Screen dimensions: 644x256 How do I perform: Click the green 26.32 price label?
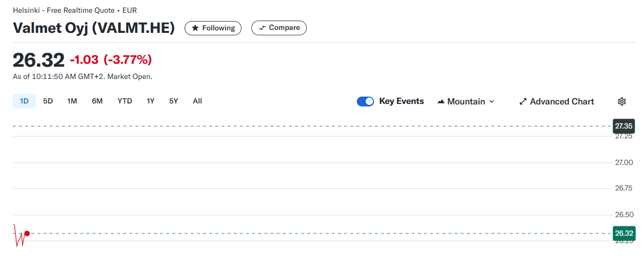[624, 233]
